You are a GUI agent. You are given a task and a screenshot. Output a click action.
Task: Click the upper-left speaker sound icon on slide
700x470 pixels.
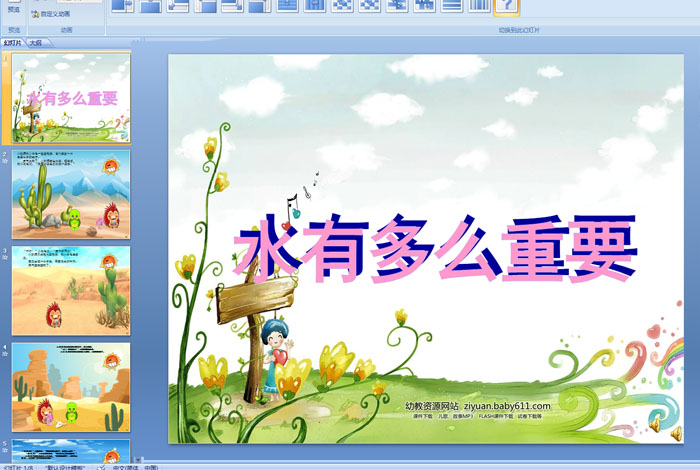(x=655, y=424)
